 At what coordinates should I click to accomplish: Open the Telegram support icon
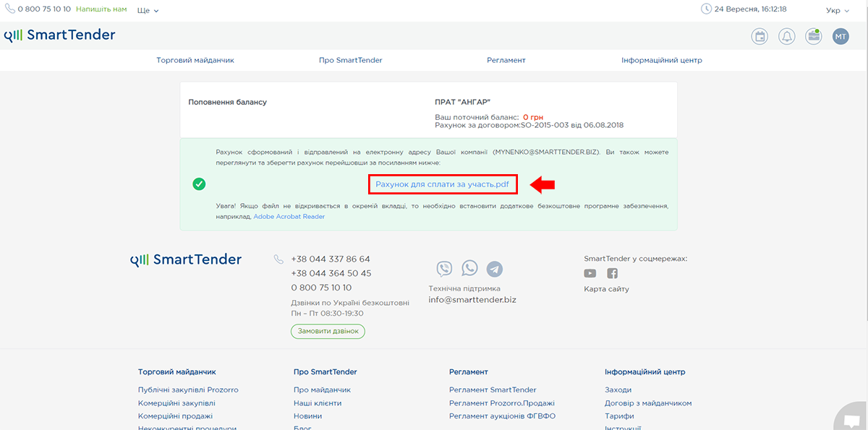tap(495, 269)
